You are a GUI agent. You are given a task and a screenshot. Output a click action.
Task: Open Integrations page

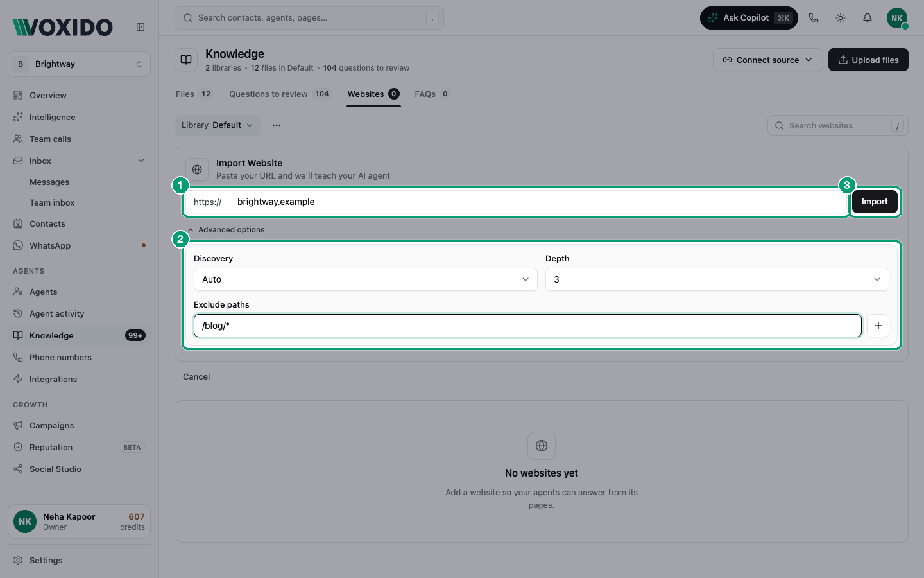tap(80, 379)
